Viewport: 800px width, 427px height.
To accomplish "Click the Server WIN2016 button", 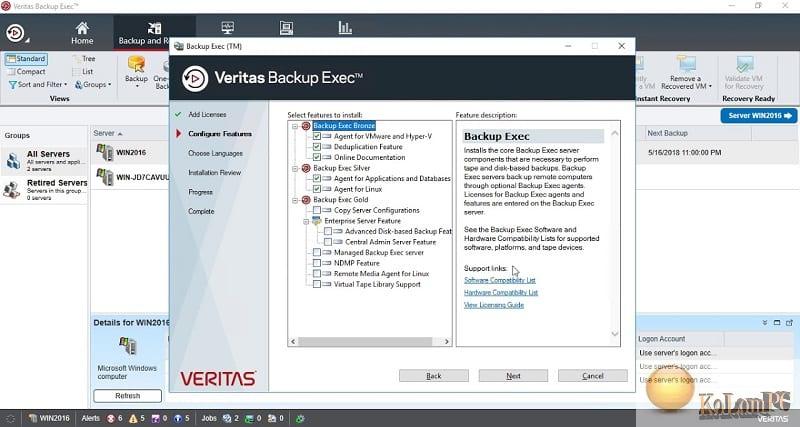I will point(759,116).
